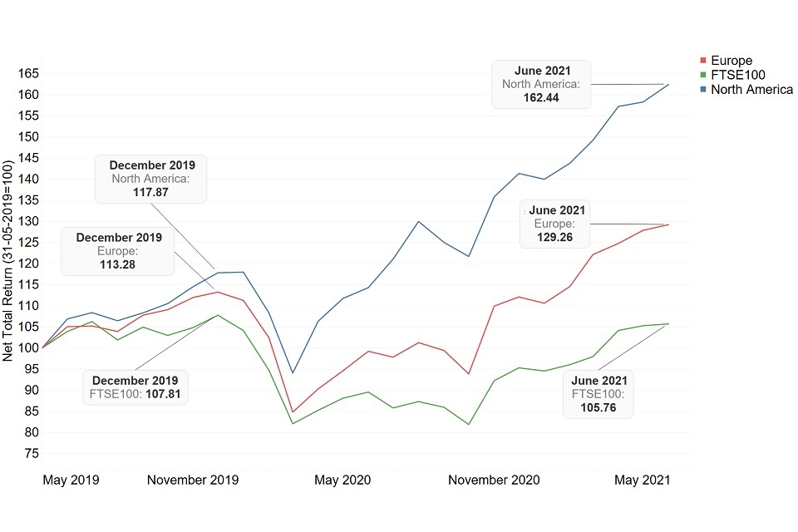This screenshot has height=532, width=798.
Task: Select the June 2021 North America 162.44 callout
Action: pyautogui.click(x=541, y=84)
